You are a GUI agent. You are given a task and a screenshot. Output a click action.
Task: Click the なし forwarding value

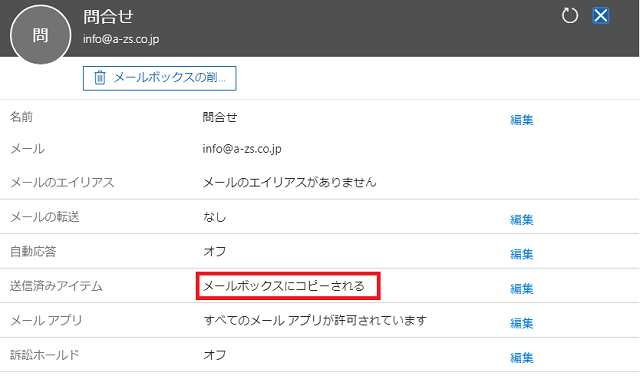click(x=215, y=217)
